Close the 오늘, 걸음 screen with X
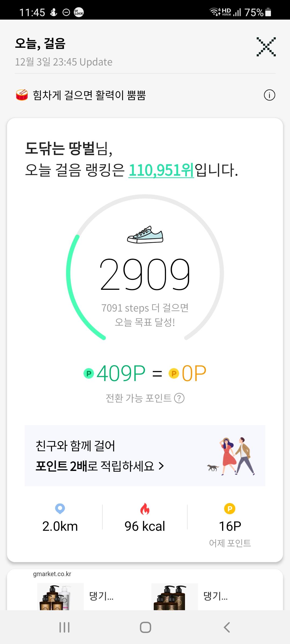This screenshot has width=290, height=644. [x=266, y=47]
